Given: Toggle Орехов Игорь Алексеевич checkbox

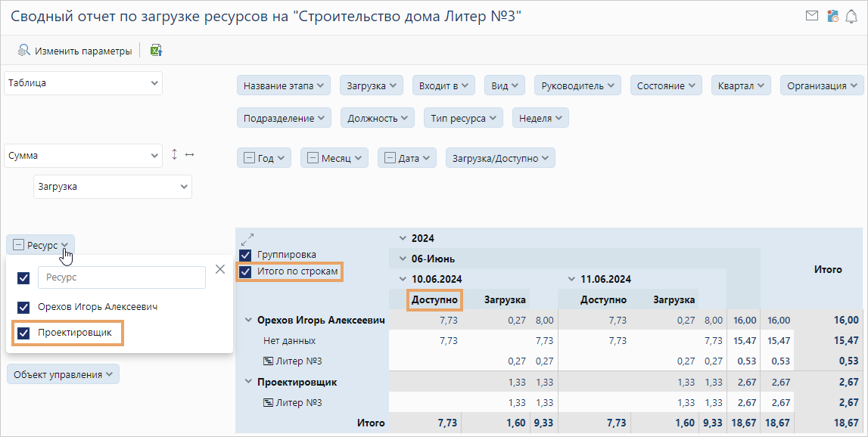Looking at the screenshot, I should pos(23,307).
